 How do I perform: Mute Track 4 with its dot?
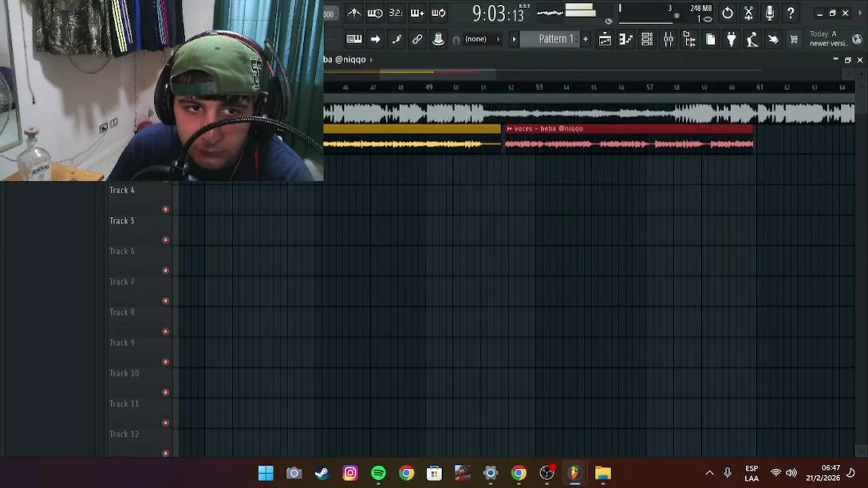coord(165,209)
